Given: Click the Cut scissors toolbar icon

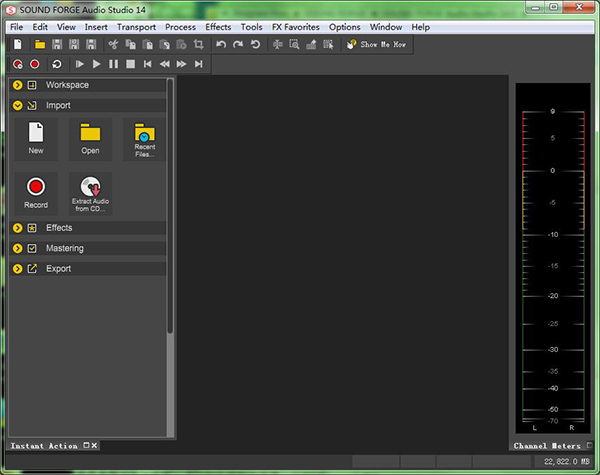Looking at the screenshot, I should click(113, 44).
